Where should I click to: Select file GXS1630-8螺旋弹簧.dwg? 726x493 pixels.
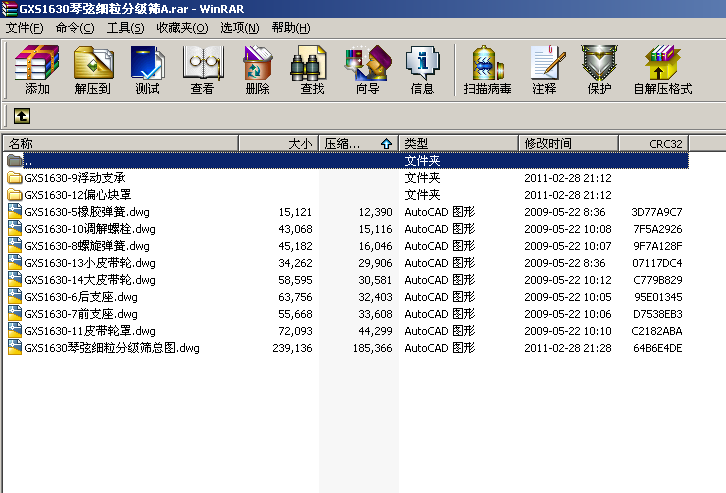pyautogui.click(x=87, y=246)
